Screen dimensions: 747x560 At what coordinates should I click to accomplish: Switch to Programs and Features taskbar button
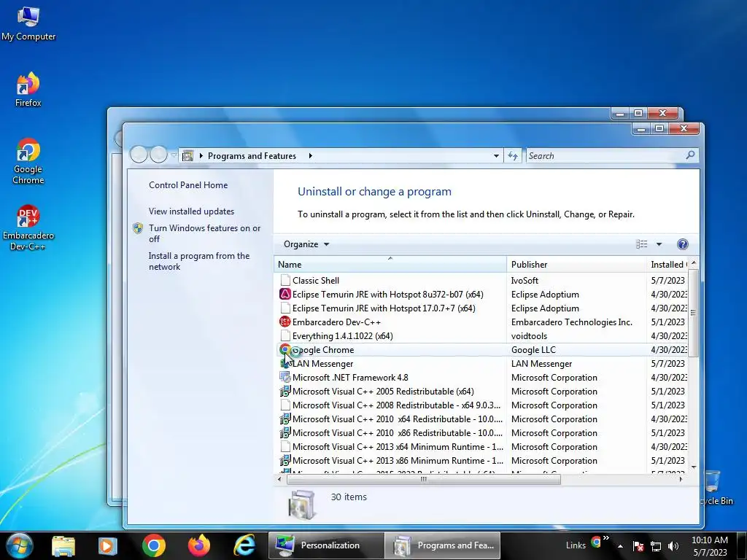pyautogui.click(x=443, y=545)
